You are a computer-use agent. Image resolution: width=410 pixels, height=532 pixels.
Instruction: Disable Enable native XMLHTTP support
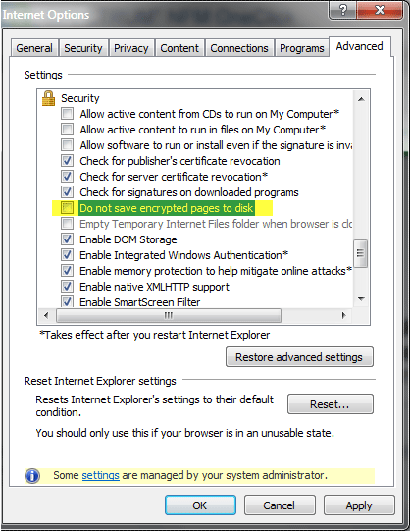67,287
